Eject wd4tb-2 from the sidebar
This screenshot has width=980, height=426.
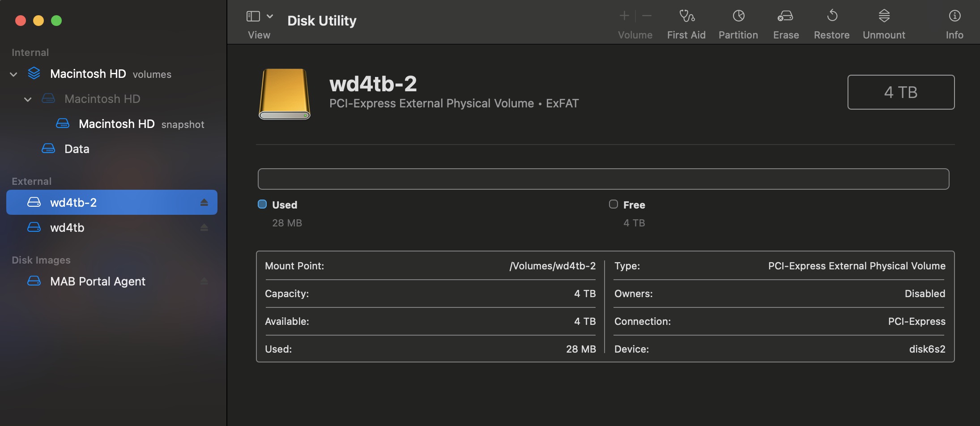tap(204, 203)
